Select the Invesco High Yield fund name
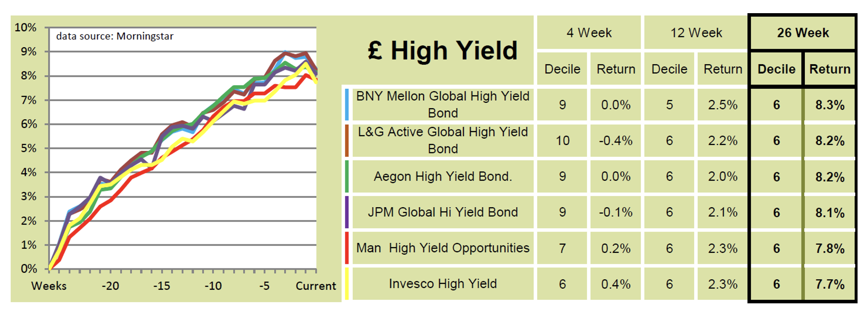Screen dimensions: 868x315 443,284
